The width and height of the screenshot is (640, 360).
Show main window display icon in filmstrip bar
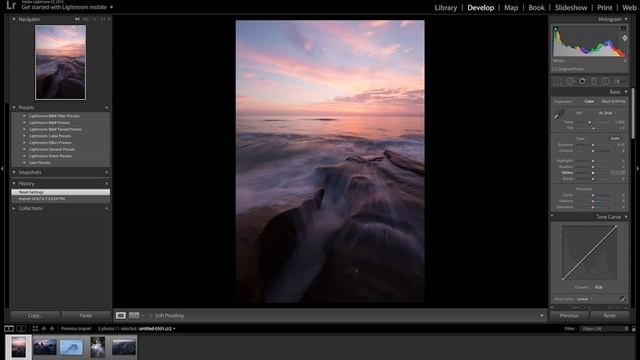click(9, 329)
